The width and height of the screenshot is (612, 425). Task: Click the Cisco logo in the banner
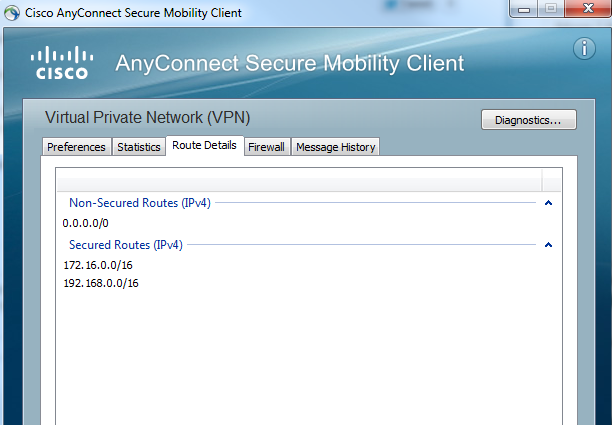(x=62, y=63)
